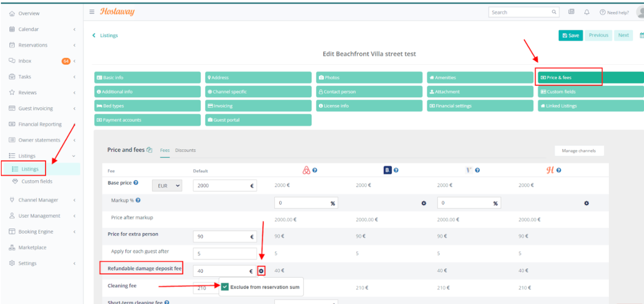This screenshot has height=304, width=644.
Task: Go to Financial settings tab
Action: tap(480, 106)
